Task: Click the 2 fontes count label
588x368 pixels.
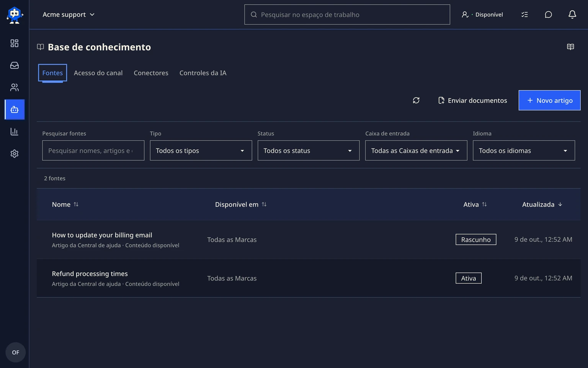Action: tap(55, 178)
